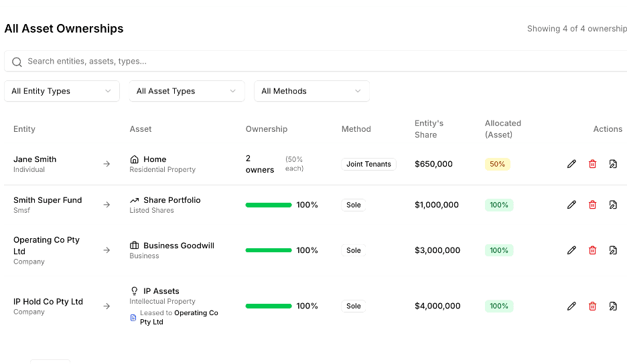The width and height of the screenshot is (627, 364).
Task: Open the All Asset Types dropdown
Action: coord(187,91)
